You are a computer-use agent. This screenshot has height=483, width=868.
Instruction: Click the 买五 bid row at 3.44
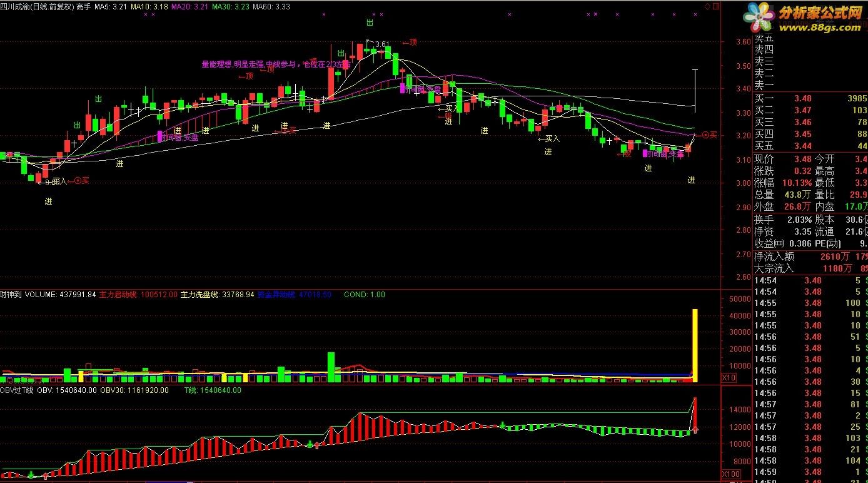click(810, 146)
